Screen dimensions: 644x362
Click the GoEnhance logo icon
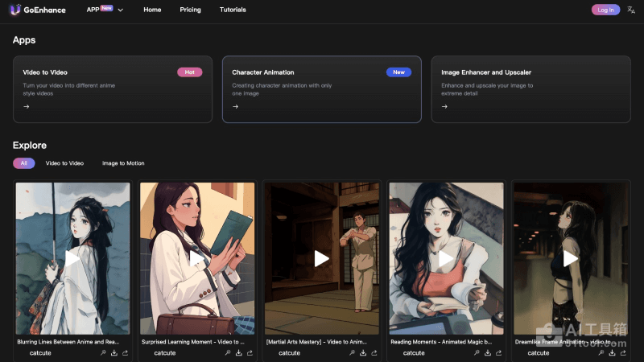click(x=14, y=10)
